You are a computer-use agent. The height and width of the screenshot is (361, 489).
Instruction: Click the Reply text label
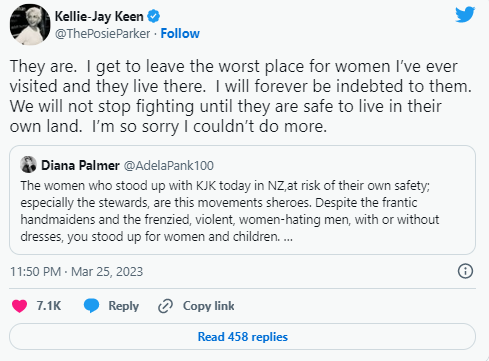[123, 306]
